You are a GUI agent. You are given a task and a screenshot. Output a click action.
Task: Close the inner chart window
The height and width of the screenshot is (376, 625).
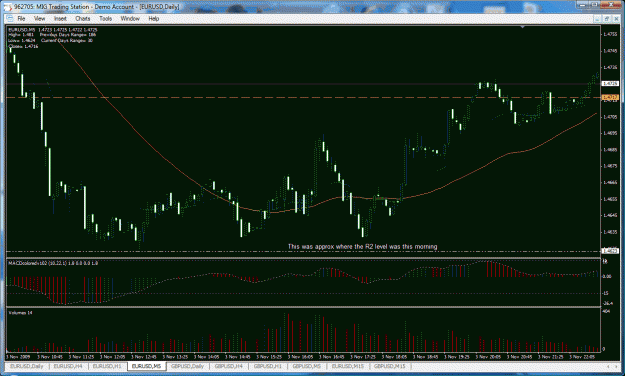pos(616,19)
